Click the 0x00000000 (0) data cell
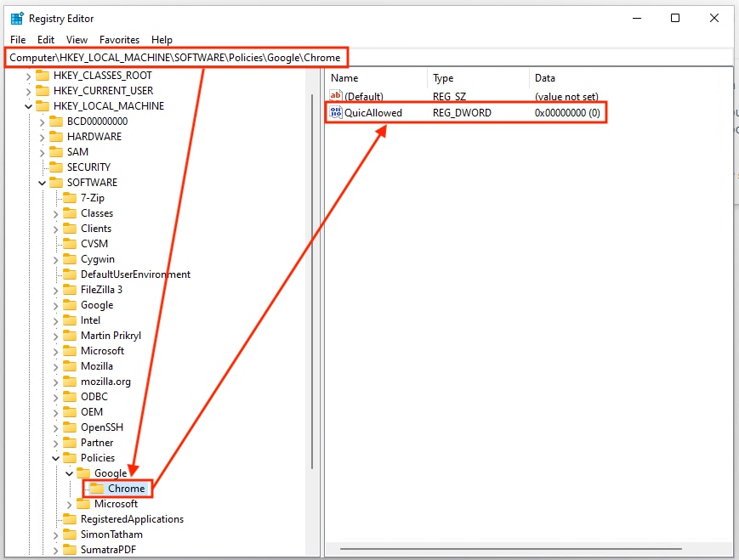The height and width of the screenshot is (560, 739). click(567, 113)
